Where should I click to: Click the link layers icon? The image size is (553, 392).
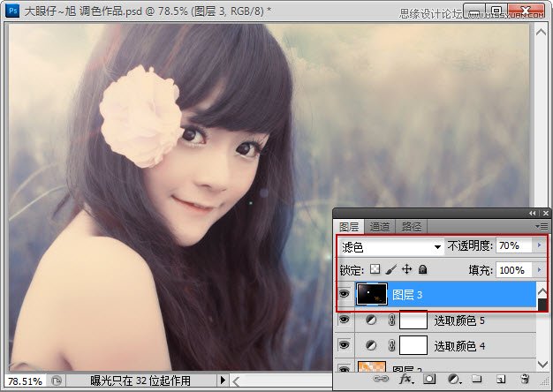(381, 379)
